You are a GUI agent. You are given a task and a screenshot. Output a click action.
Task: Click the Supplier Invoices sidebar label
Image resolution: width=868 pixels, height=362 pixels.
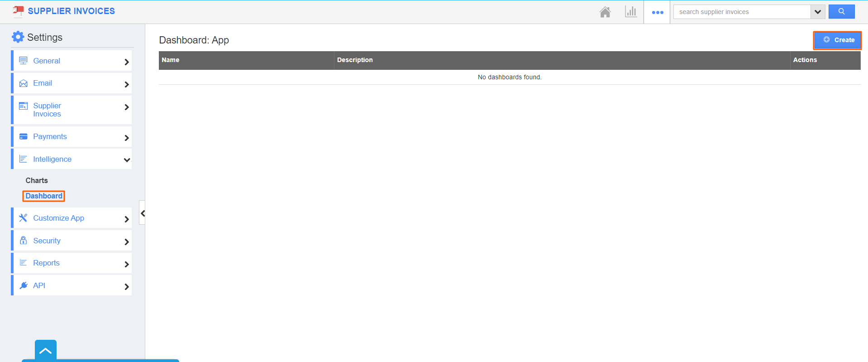click(x=47, y=110)
